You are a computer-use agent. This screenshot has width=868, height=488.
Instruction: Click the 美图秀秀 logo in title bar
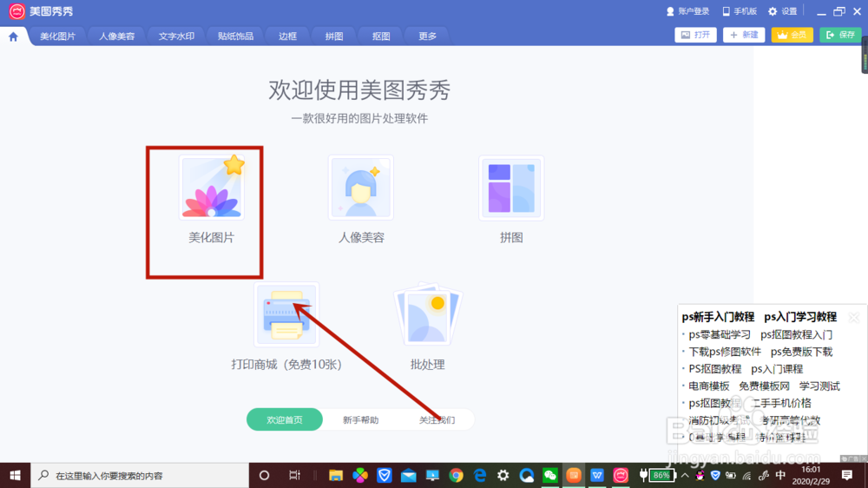(16, 11)
